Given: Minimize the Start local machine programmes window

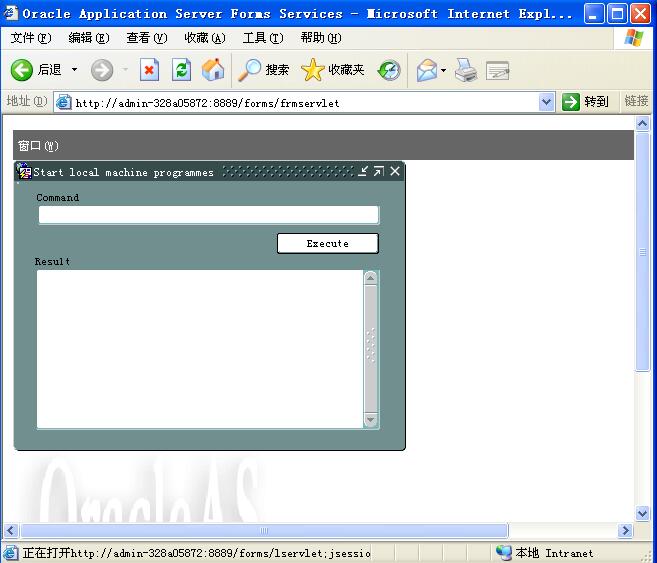Looking at the screenshot, I should coord(363,171).
